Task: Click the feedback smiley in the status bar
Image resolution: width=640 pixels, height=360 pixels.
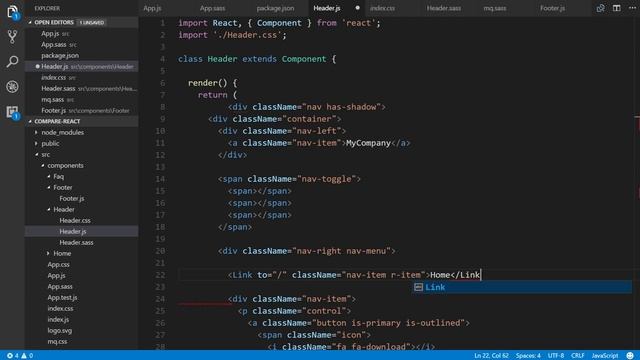Action: 630,356
